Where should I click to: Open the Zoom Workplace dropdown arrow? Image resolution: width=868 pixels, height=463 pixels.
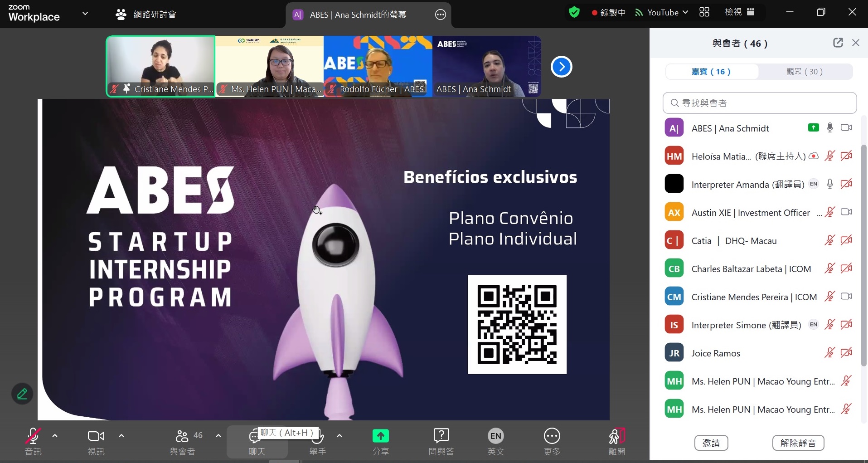click(85, 14)
